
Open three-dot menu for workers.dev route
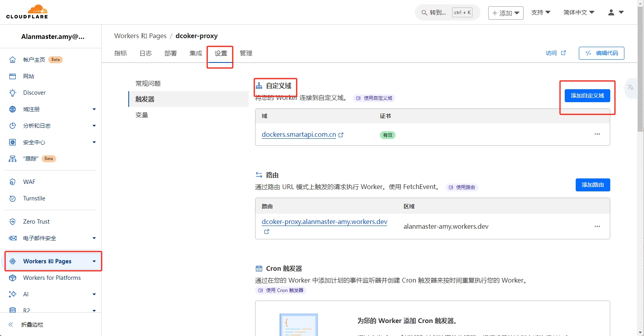click(597, 226)
